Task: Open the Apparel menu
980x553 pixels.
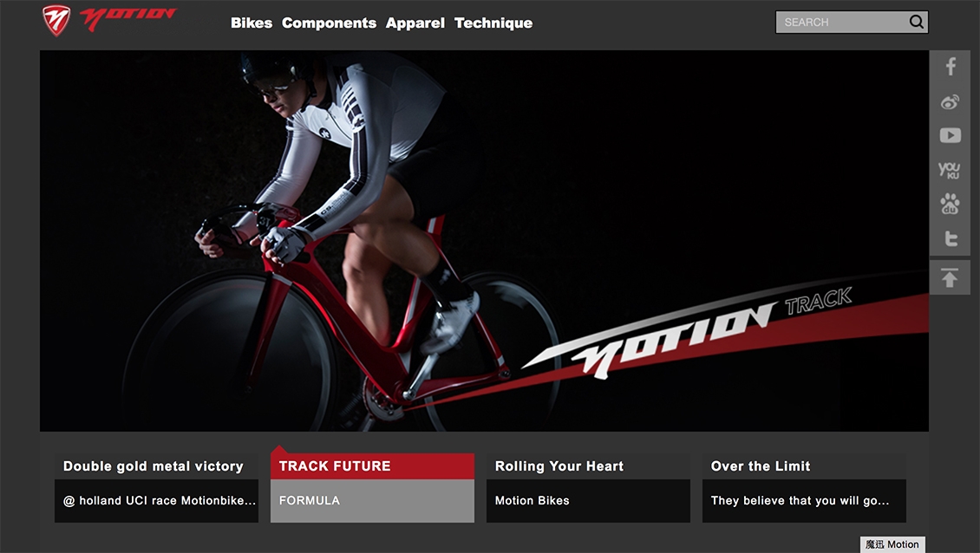Action: 415,23
